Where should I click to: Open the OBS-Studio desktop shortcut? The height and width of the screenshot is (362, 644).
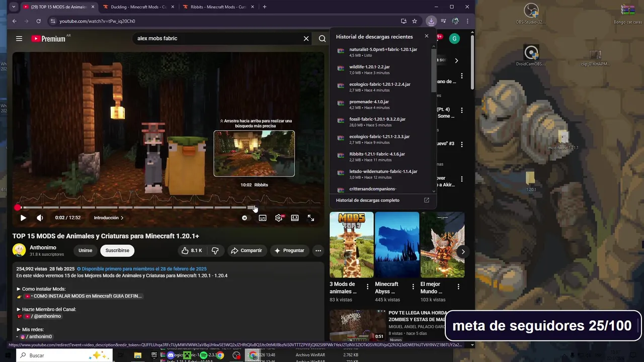click(531, 13)
